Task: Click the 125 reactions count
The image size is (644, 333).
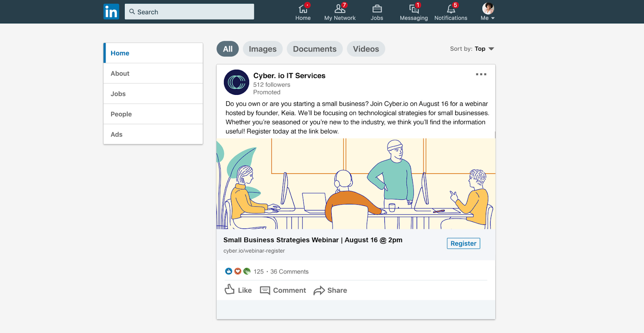Action: point(258,272)
